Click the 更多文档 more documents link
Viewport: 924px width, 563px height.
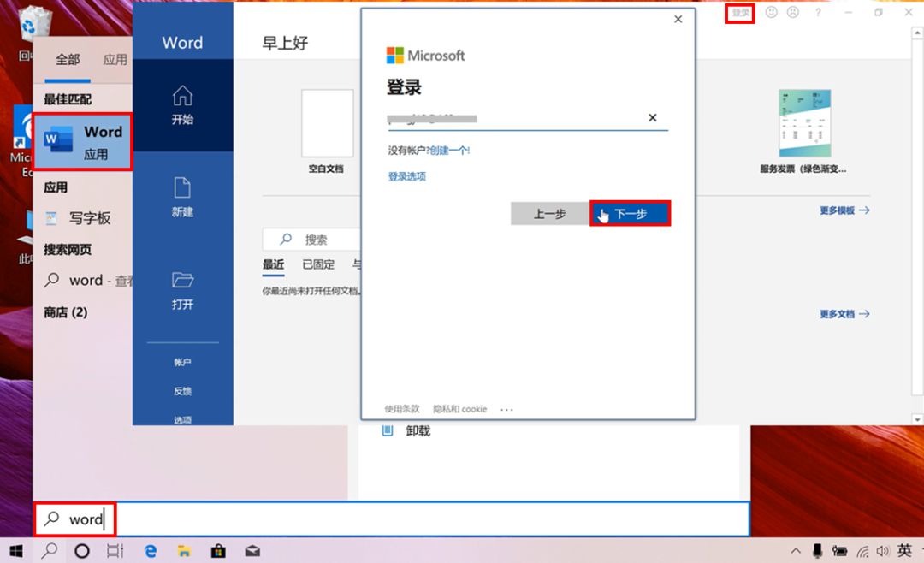click(844, 314)
